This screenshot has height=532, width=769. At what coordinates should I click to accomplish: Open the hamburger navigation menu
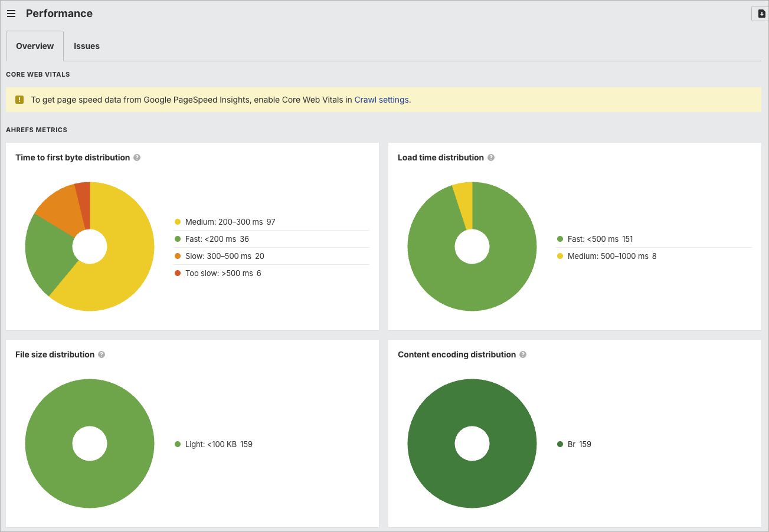pyautogui.click(x=11, y=13)
